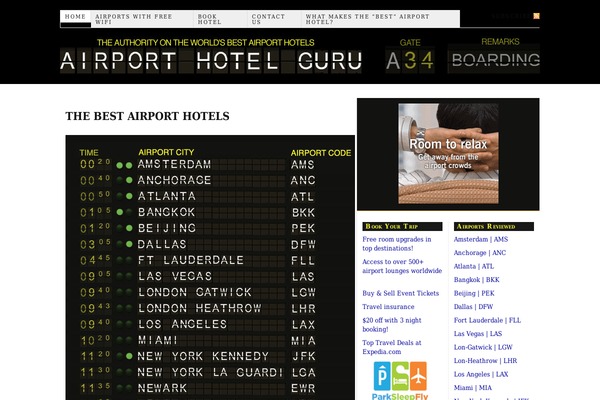Screen dimensions: 600x400
Task: Open Free room upgrades in top destinations
Action: [x=397, y=244]
